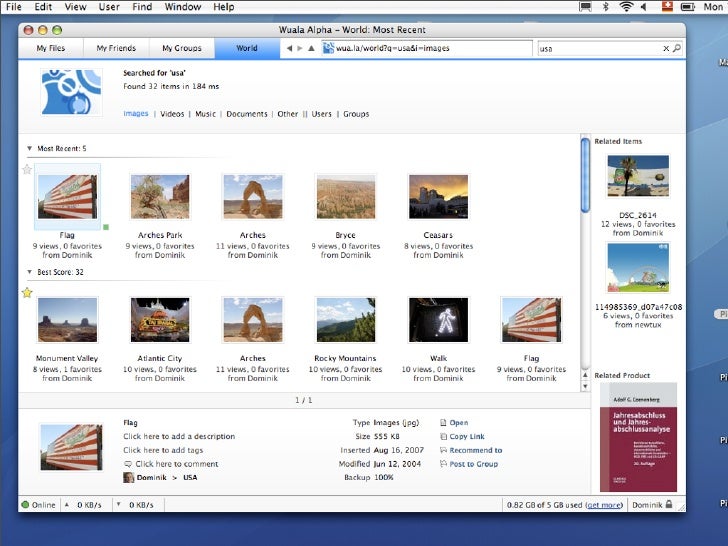This screenshot has height=546, width=728.
Task: Toggle favorite star on Flag image
Action: [x=27, y=170]
